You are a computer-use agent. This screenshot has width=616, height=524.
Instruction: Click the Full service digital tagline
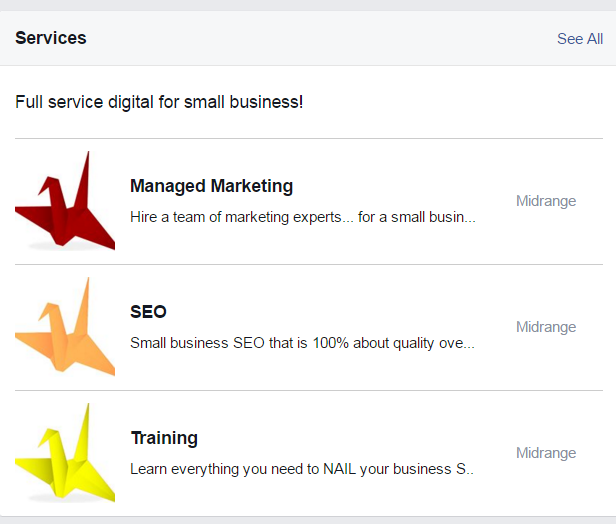[159, 102]
